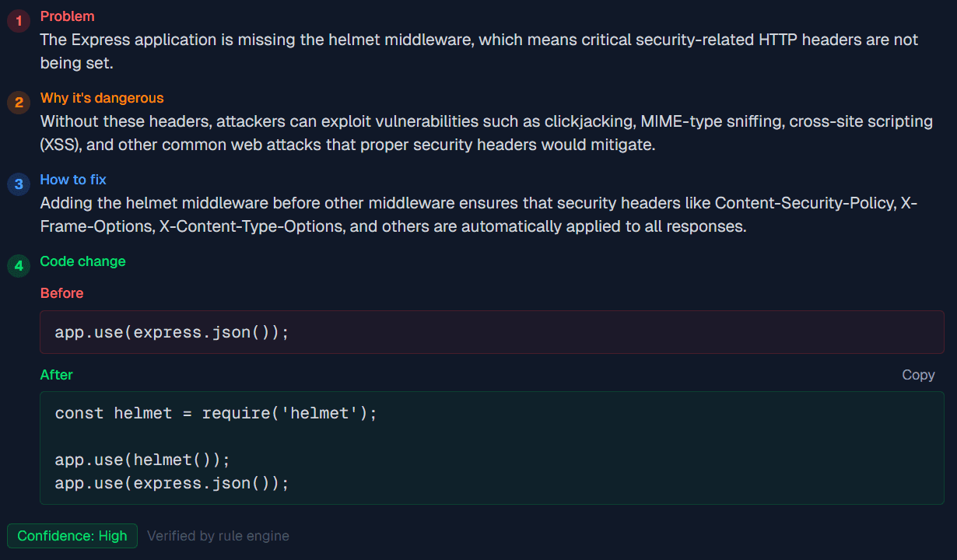Click the red Before label
Image resolution: width=957 pixels, height=560 pixels.
point(61,293)
